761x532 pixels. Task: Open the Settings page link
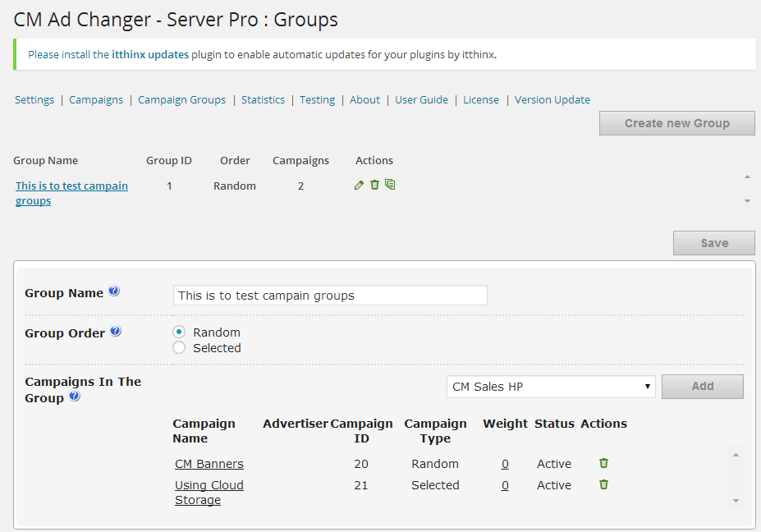(x=34, y=100)
